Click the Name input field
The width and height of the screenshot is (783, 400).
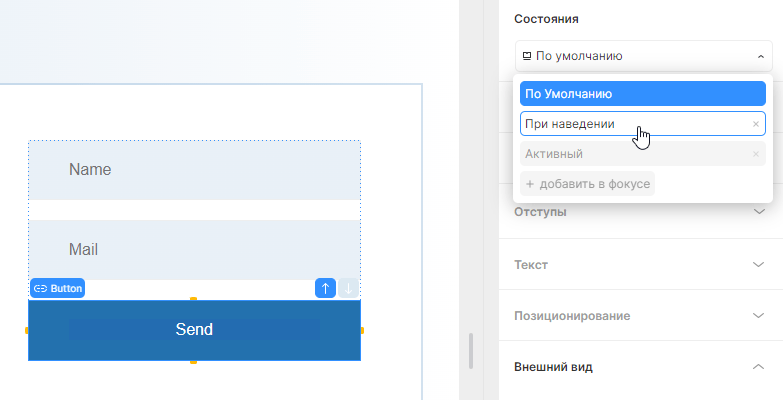coord(194,170)
